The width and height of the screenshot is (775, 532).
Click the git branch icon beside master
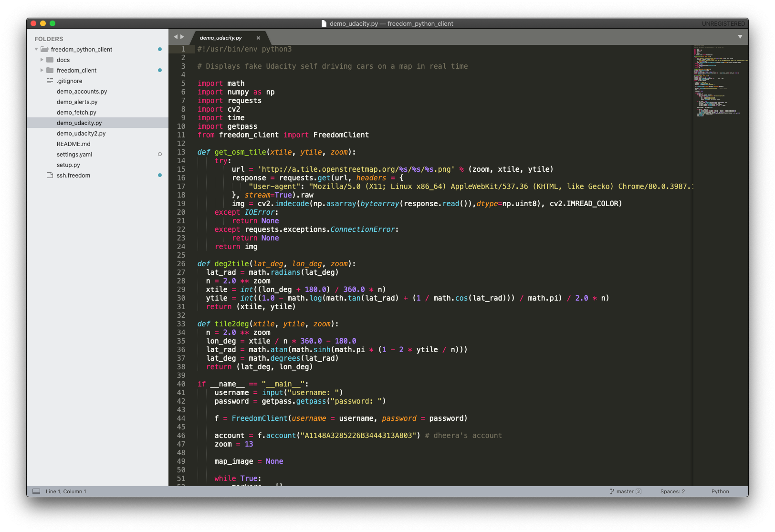coord(612,491)
